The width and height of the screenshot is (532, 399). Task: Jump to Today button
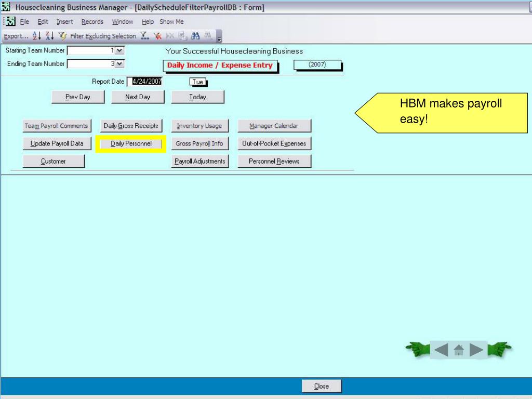coord(197,97)
